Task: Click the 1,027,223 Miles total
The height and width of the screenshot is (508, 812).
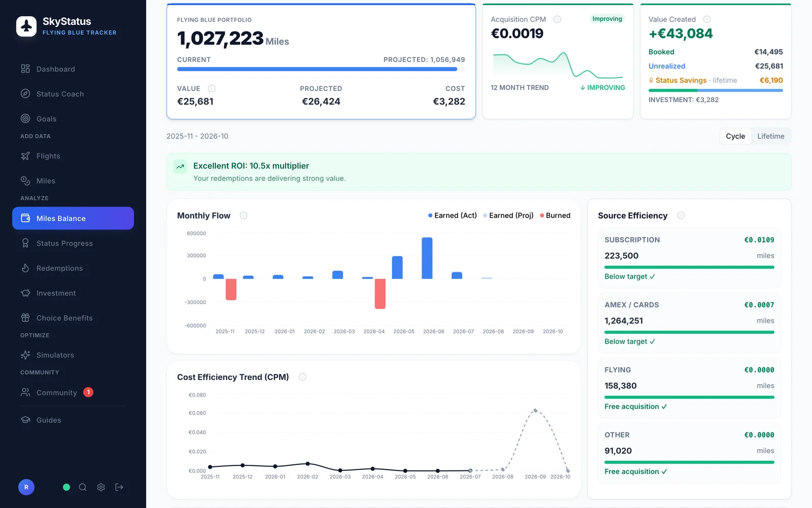Action: 233,39
